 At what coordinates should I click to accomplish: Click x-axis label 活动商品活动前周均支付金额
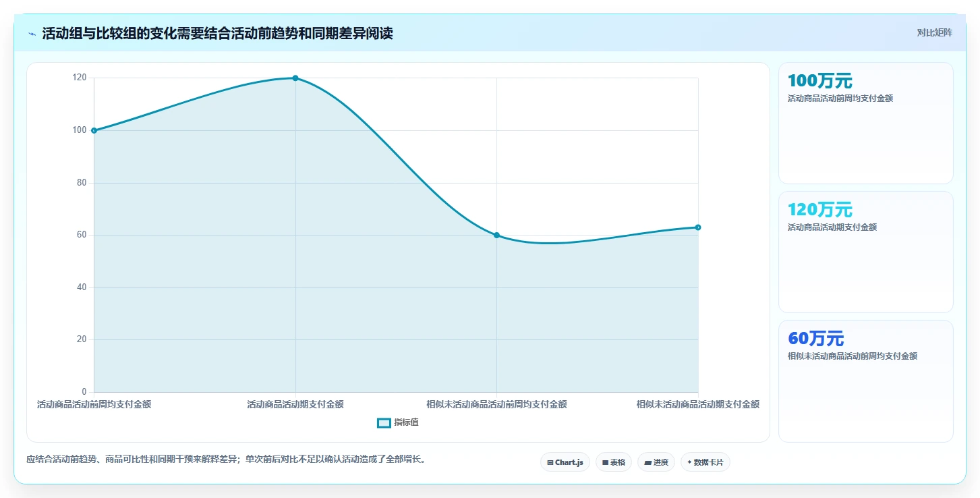[94, 405]
